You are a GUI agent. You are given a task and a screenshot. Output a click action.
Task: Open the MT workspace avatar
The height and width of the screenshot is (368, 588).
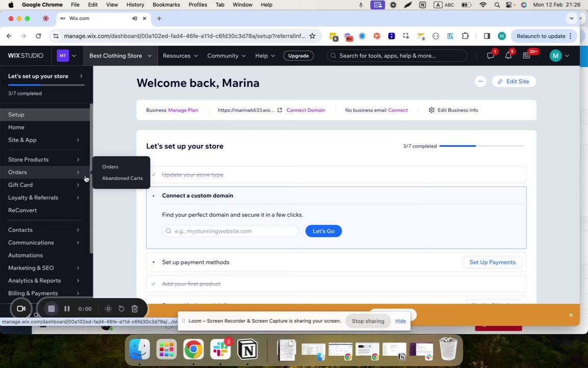(63, 56)
